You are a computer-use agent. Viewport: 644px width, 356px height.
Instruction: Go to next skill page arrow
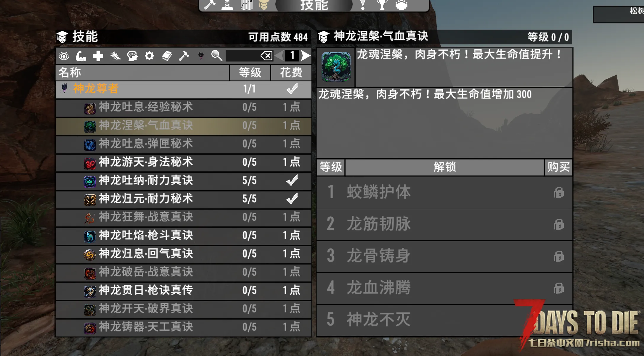pos(306,56)
